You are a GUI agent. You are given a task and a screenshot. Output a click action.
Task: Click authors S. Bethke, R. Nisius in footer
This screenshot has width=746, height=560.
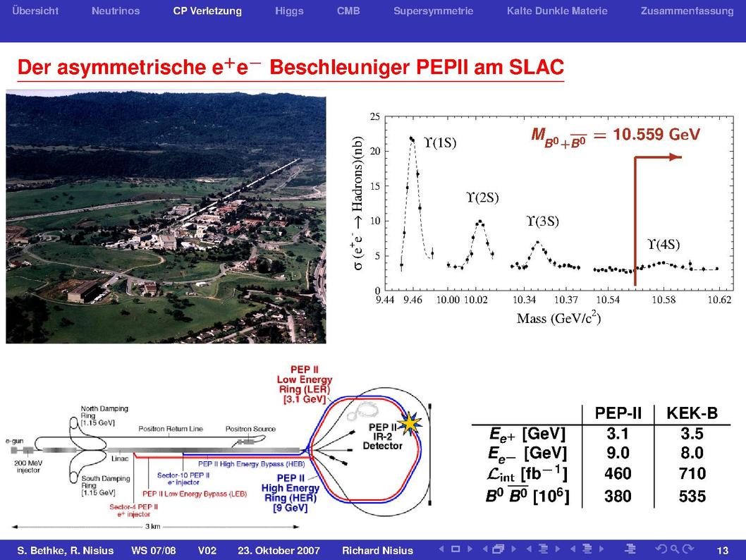click(x=65, y=551)
